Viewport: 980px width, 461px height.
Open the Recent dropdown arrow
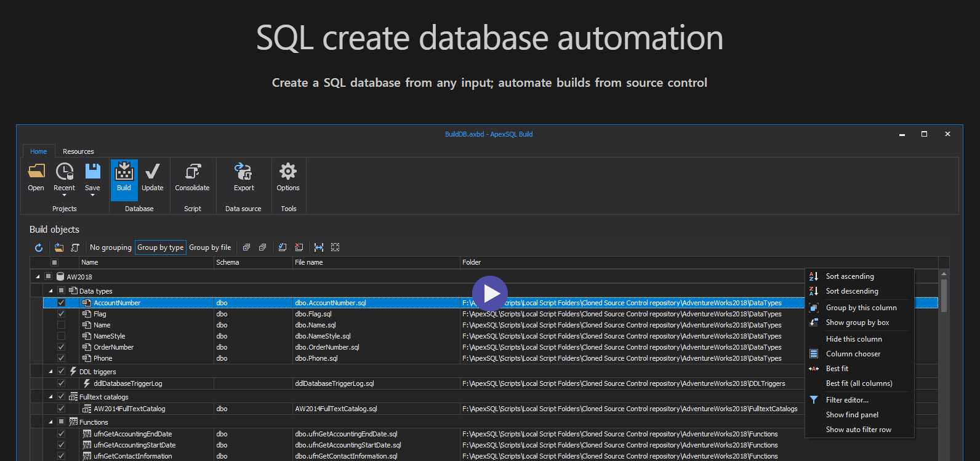64,195
